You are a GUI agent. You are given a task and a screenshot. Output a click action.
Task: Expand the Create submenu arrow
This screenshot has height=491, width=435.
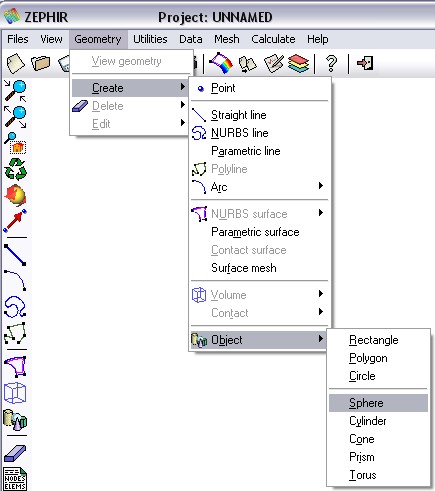pyautogui.click(x=183, y=87)
